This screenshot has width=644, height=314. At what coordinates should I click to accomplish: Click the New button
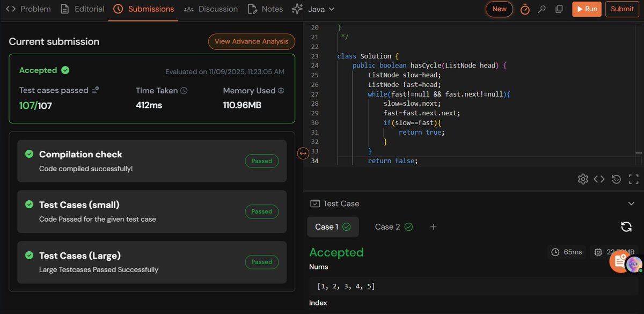[x=499, y=9]
